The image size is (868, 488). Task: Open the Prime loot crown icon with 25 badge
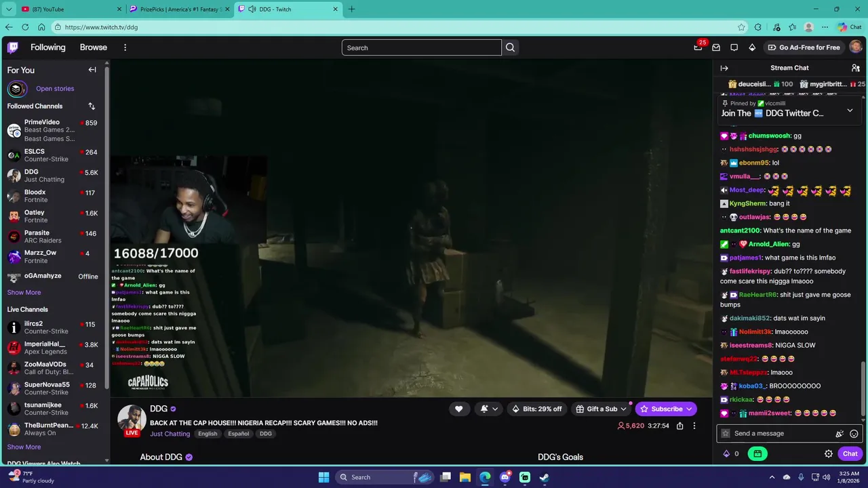click(x=698, y=47)
